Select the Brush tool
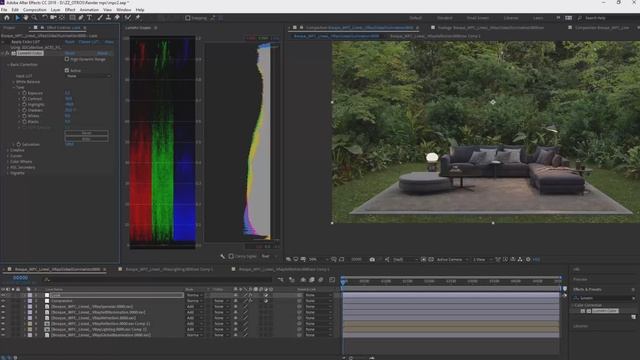The width and height of the screenshot is (640, 360). click(x=100, y=18)
